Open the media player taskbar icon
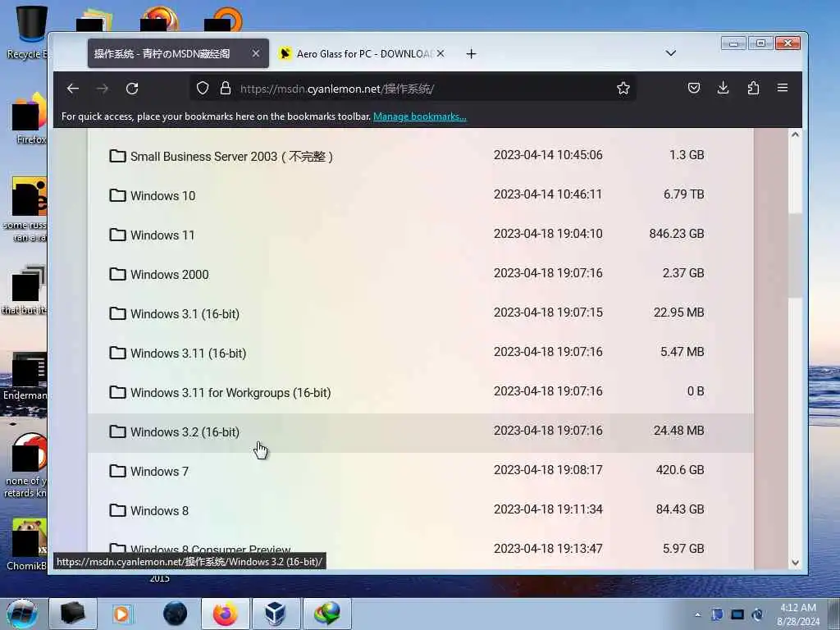The height and width of the screenshot is (630, 840). click(x=121, y=614)
